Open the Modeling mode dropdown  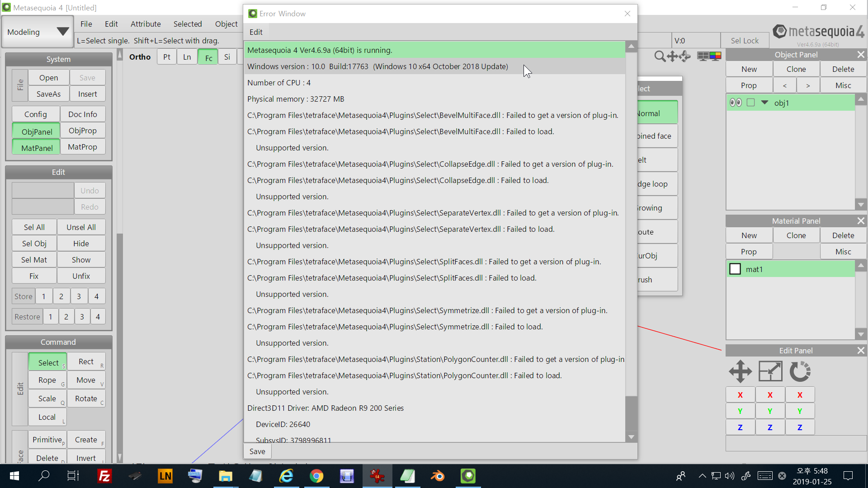pyautogui.click(x=38, y=32)
